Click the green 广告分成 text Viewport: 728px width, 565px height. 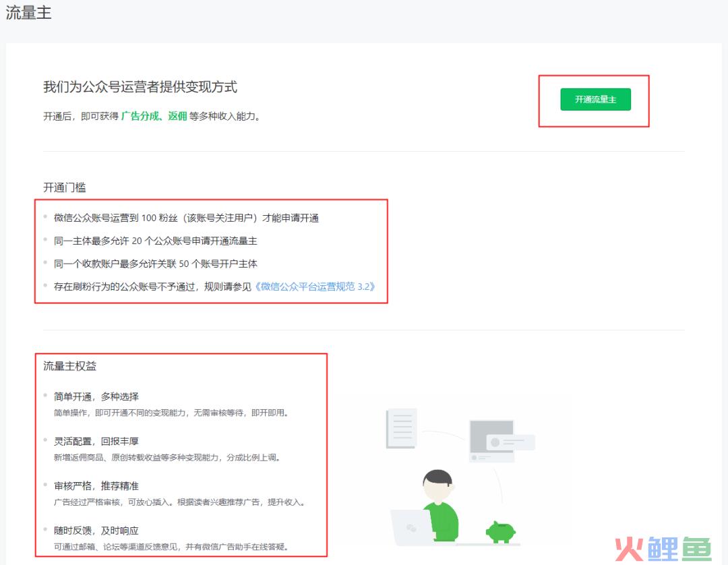point(140,116)
